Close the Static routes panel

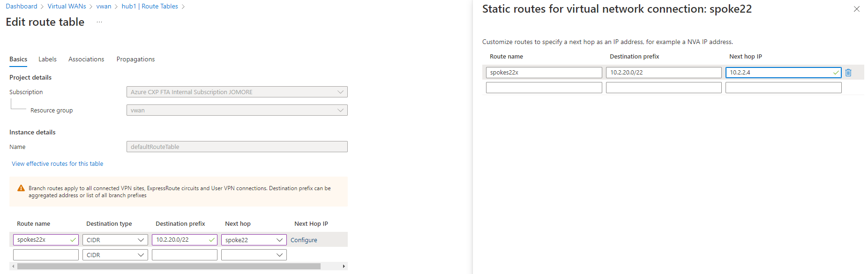tap(857, 8)
